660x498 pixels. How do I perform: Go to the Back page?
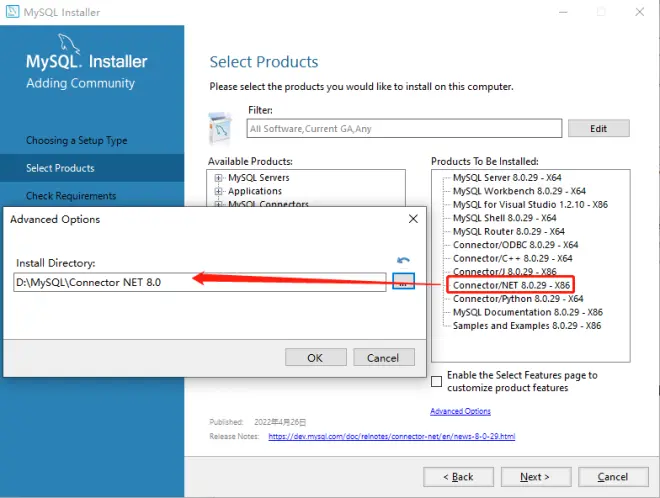(x=458, y=477)
